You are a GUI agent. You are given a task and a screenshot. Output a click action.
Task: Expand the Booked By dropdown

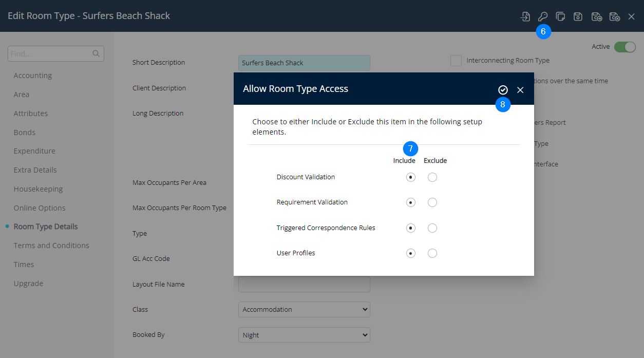pos(304,335)
